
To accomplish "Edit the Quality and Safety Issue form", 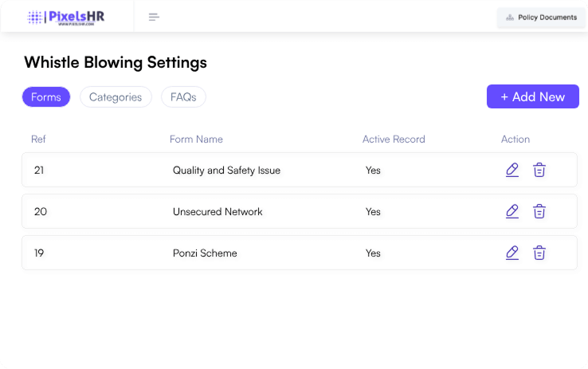I will (512, 170).
